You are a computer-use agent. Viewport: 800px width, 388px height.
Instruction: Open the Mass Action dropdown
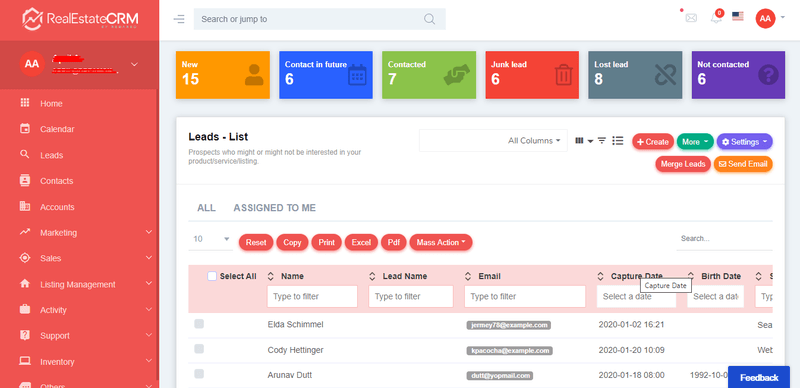[x=441, y=242]
